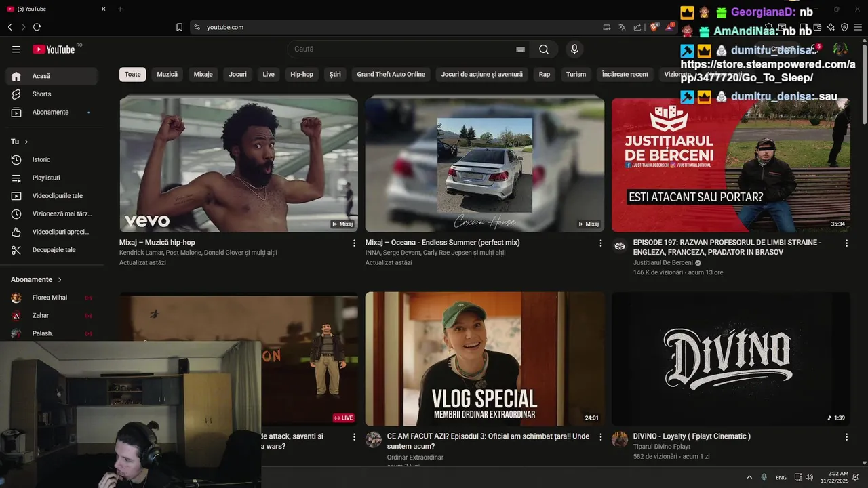Select the 'Știri' filter chip

(x=335, y=75)
